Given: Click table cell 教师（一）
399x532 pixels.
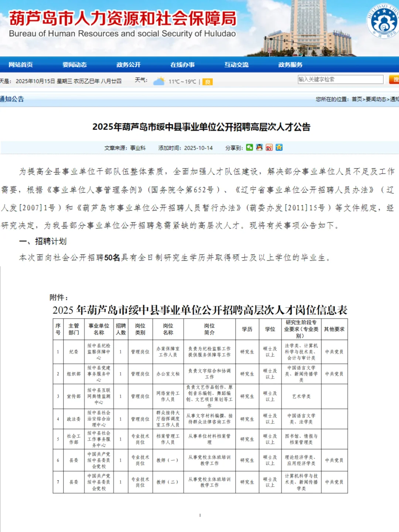Looking at the screenshot, I should click(x=168, y=460).
